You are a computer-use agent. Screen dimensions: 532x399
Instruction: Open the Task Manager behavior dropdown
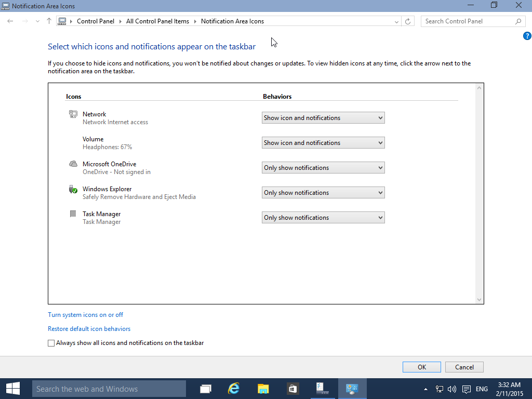coord(323,218)
